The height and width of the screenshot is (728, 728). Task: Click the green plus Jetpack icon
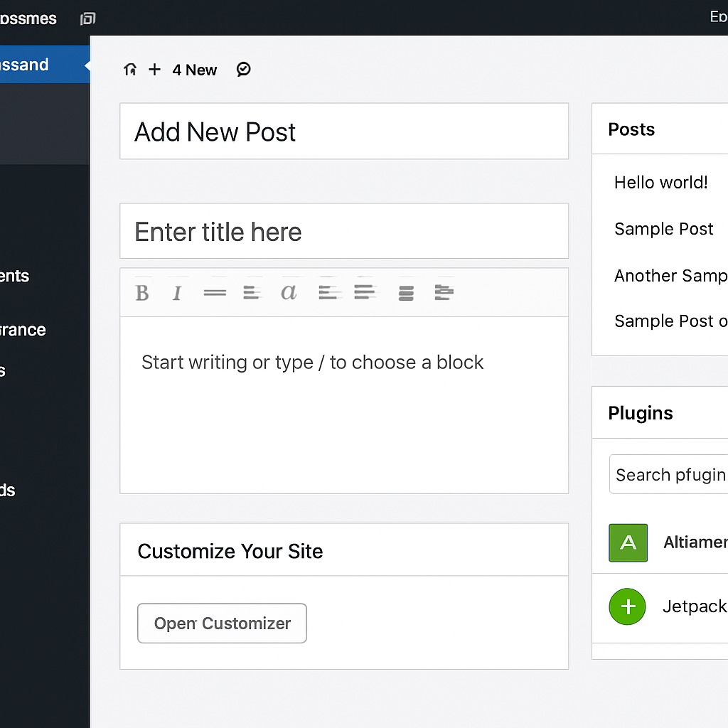pyautogui.click(x=627, y=606)
